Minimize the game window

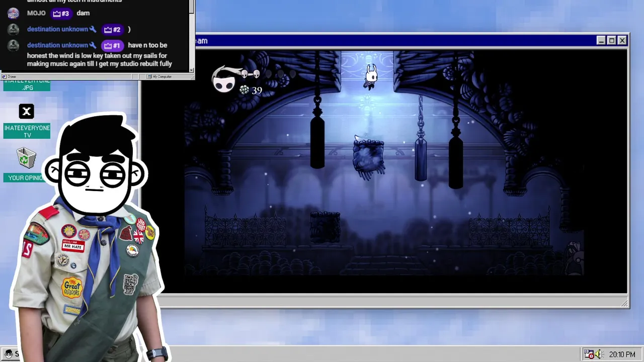[x=601, y=41]
